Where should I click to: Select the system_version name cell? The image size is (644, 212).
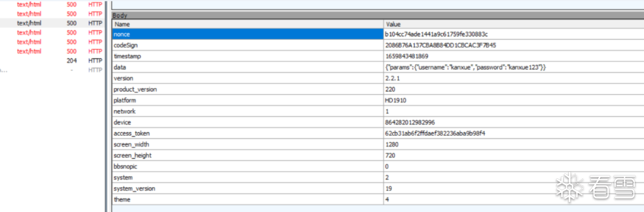[x=247, y=188]
